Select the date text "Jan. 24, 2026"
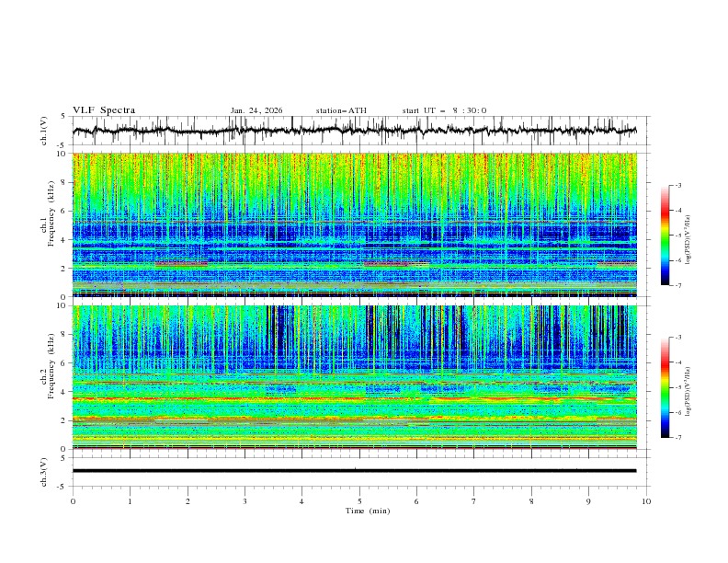Viewport: 728px width, 563px height. click(x=256, y=110)
